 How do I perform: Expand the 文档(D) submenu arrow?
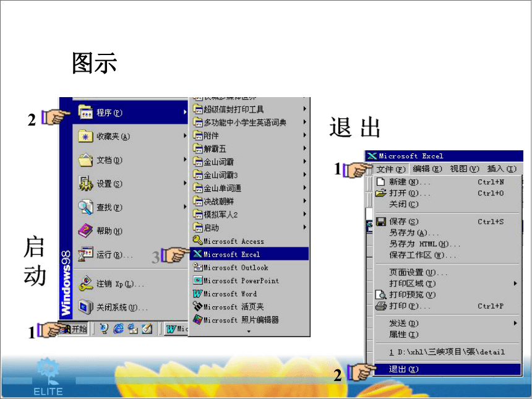pyautogui.click(x=184, y=159)
